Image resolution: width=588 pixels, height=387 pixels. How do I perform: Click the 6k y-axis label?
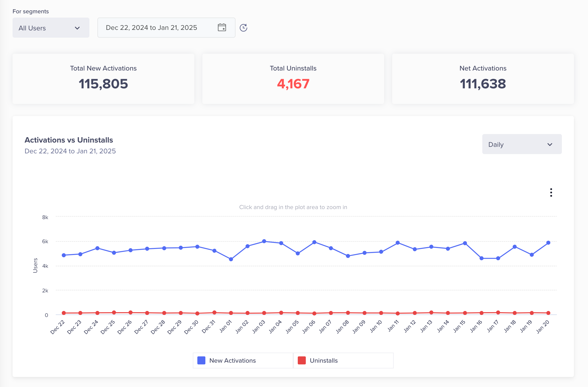pyautogui.click(x=45, y=241)
